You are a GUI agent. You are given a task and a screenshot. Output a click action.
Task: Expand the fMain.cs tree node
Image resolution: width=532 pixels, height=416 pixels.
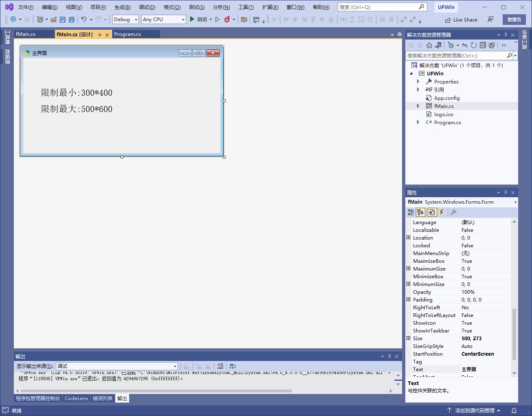(x=418, y=106)
